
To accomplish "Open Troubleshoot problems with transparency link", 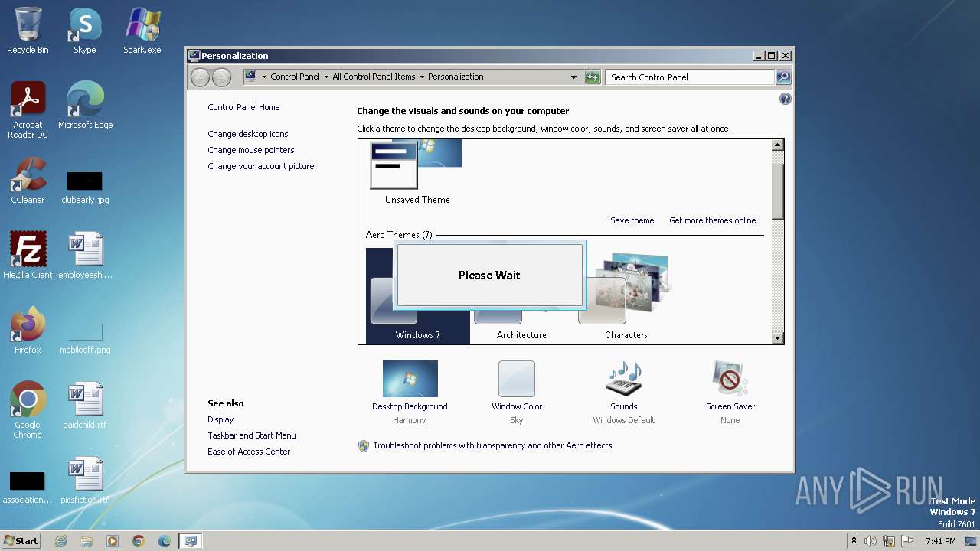I will pyautogui.click(x=492, y=445).
